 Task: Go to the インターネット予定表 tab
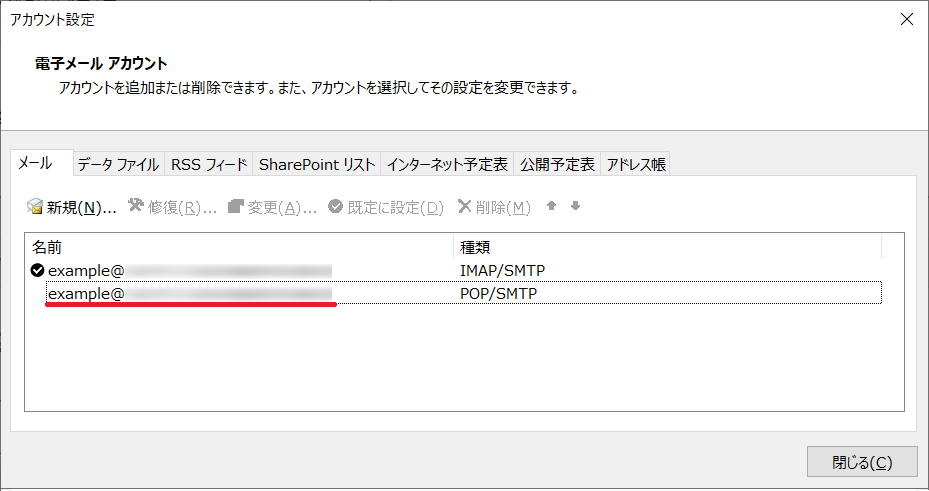tap(447, 165)
